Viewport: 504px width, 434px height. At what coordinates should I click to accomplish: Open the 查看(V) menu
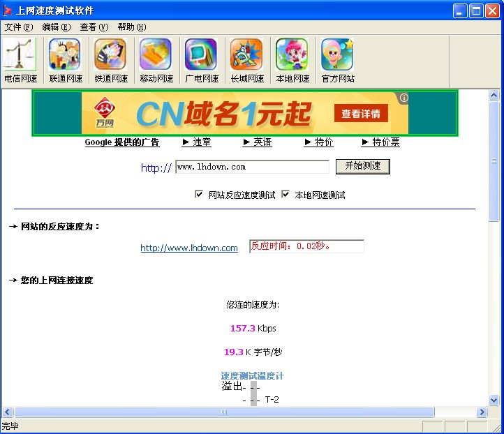pos(94,27)
